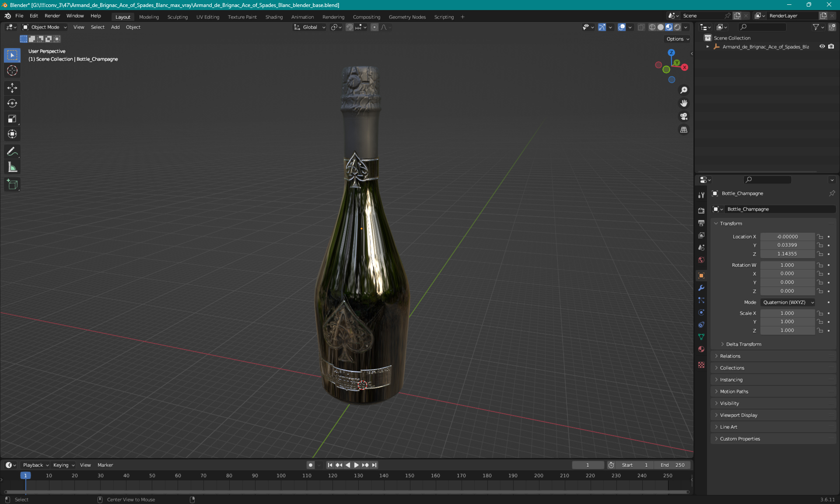840x504 pixels.
Task: Click the viewport pan hand icon
Action: coord(684,103)
